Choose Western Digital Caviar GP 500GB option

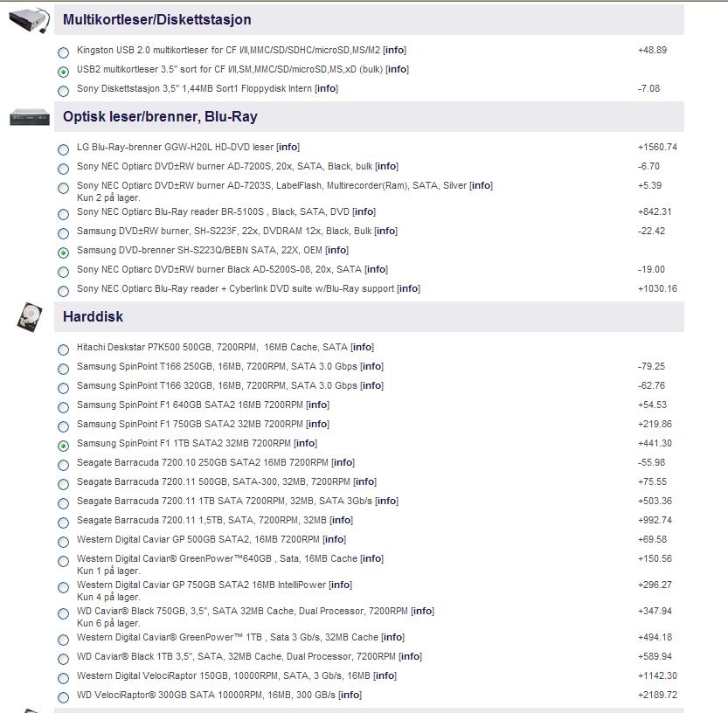click(x=63, y=542)
